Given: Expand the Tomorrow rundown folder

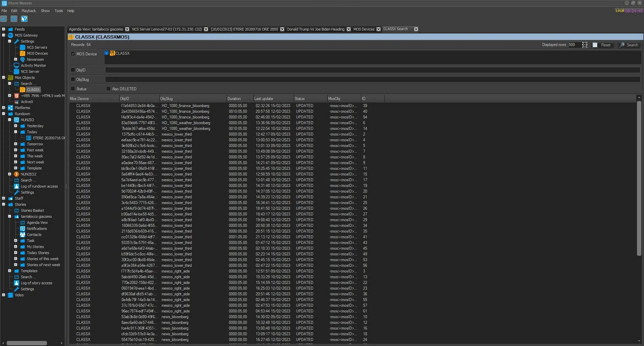Looking at the screenshot, I should point(15,144).
